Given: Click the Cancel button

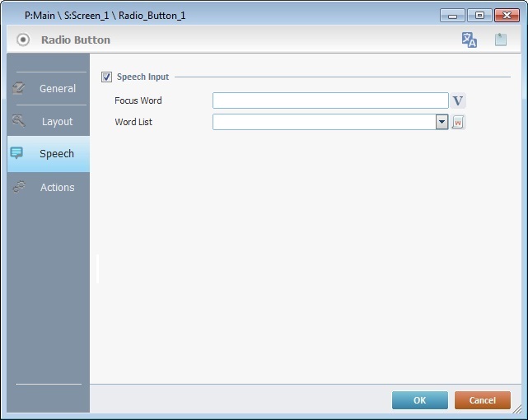Looking at the screenshot, I should [x=482, y=400].
